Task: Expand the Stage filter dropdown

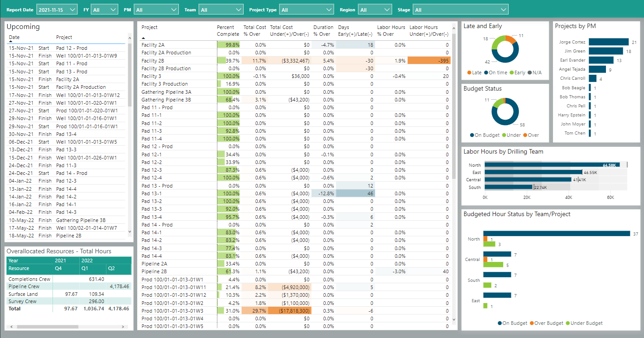Action: pyautogui.click(x=460, y=10)
